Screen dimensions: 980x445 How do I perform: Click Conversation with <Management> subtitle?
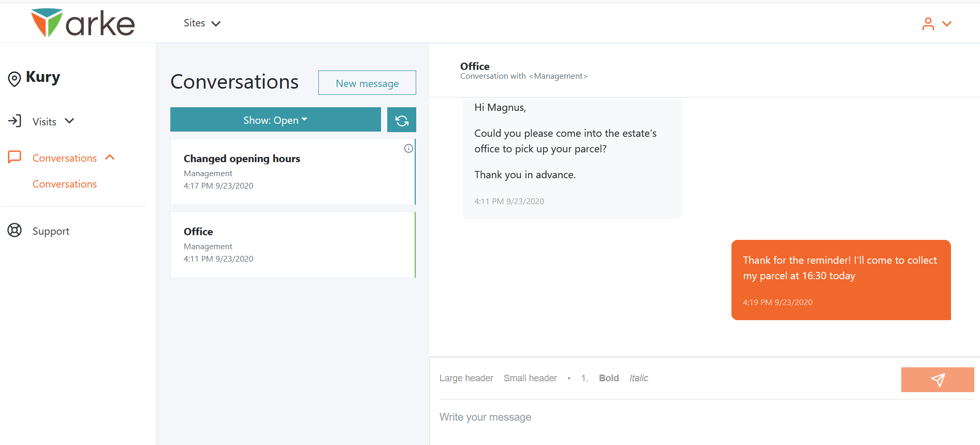coord(523,76)
